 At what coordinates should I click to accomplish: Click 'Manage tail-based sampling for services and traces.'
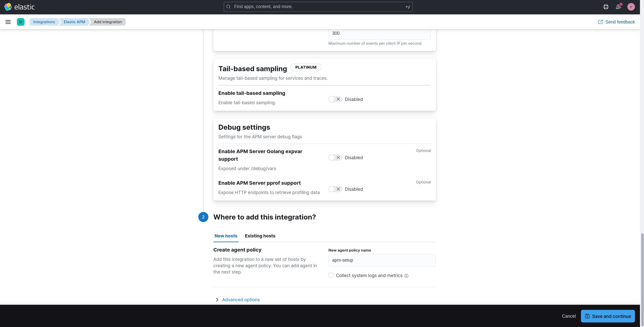(273, 78)
